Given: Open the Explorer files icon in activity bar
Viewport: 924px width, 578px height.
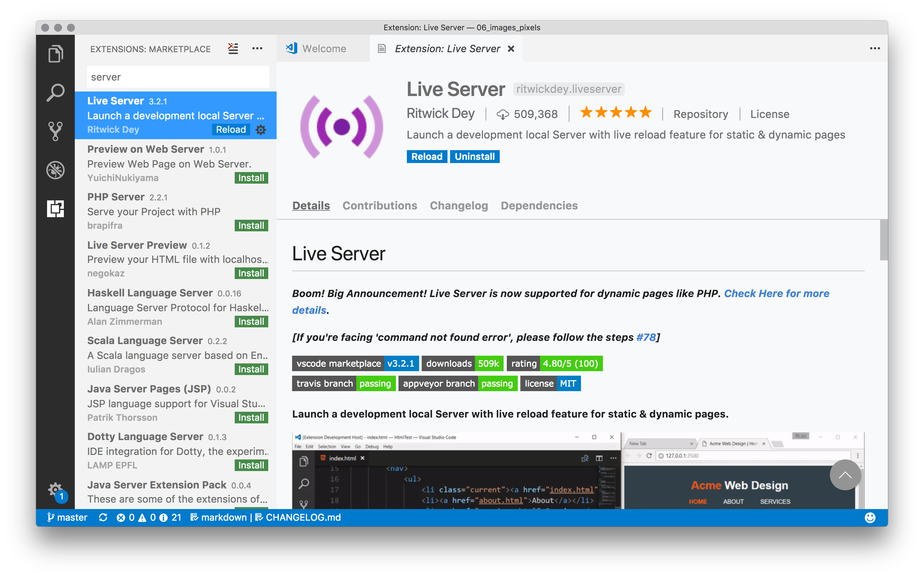Looking at the screenshot, I should (x=55, y=53).
